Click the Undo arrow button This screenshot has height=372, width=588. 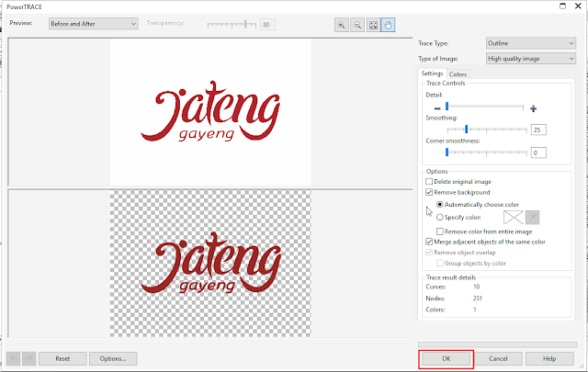(x=13, y=358)
